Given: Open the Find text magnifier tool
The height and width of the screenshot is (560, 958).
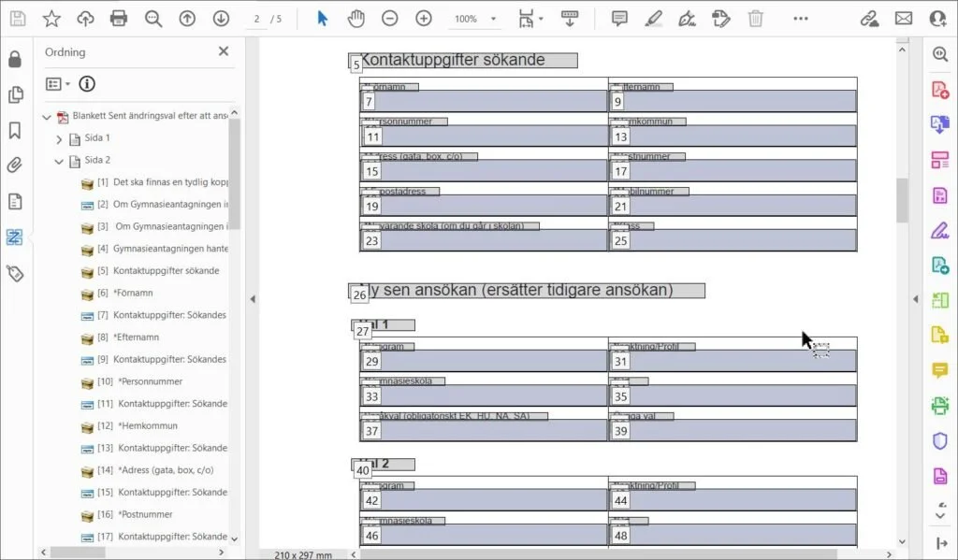Looking at the screenshot, I should click(x=153, y=19).
